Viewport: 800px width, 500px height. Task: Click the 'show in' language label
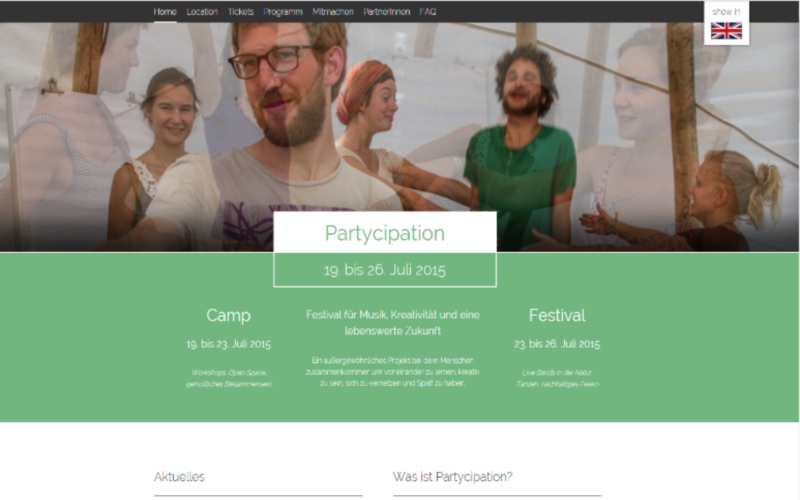[726, 12]
